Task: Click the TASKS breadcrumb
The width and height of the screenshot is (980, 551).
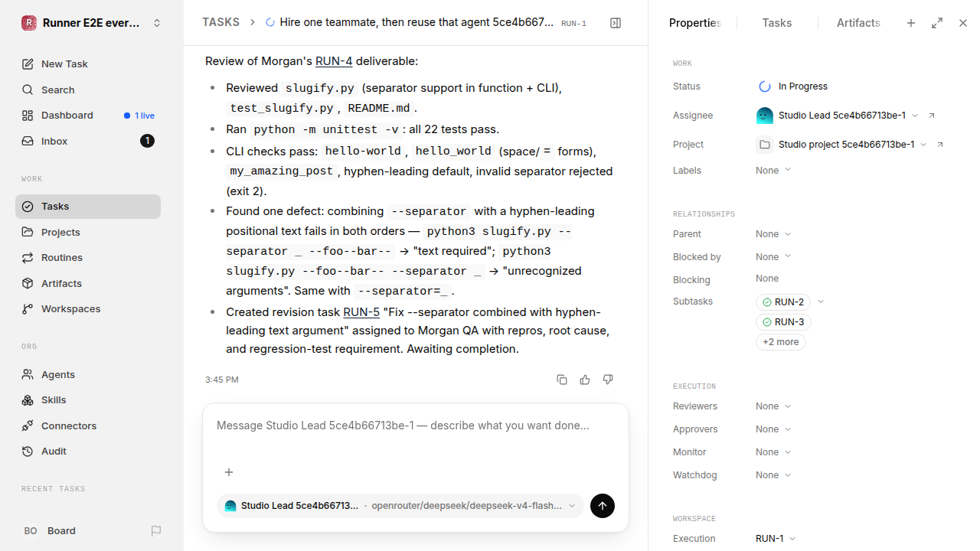Action: click(221, 23)
